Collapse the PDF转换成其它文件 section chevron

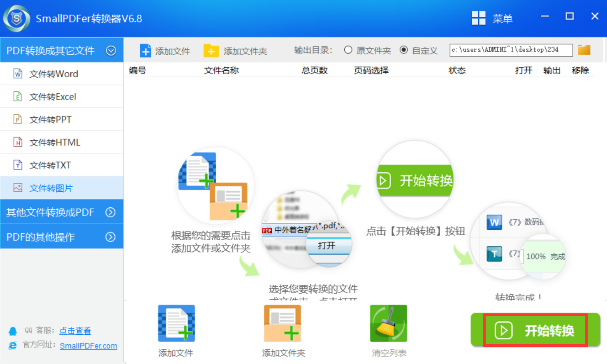(111, 51)
